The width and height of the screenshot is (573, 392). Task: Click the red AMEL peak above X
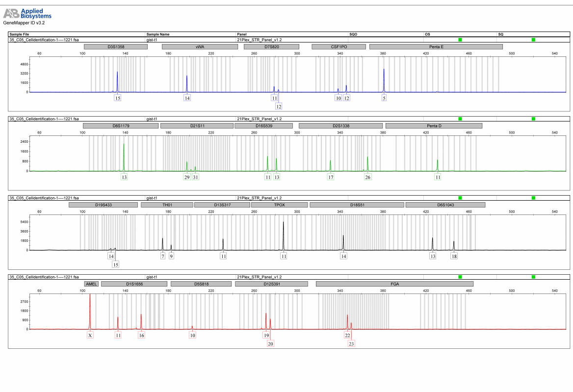(x=90, y=311)
